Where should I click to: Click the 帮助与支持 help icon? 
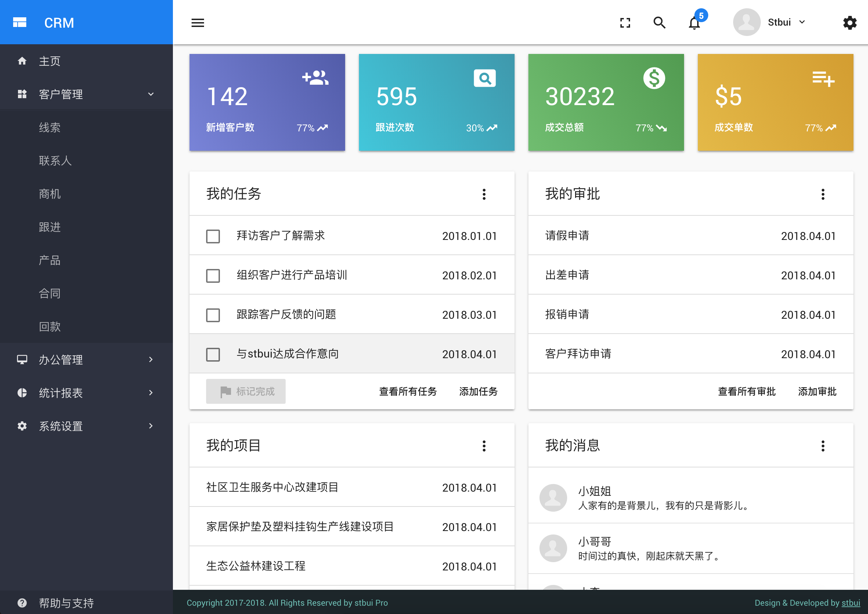pos(22,603)
